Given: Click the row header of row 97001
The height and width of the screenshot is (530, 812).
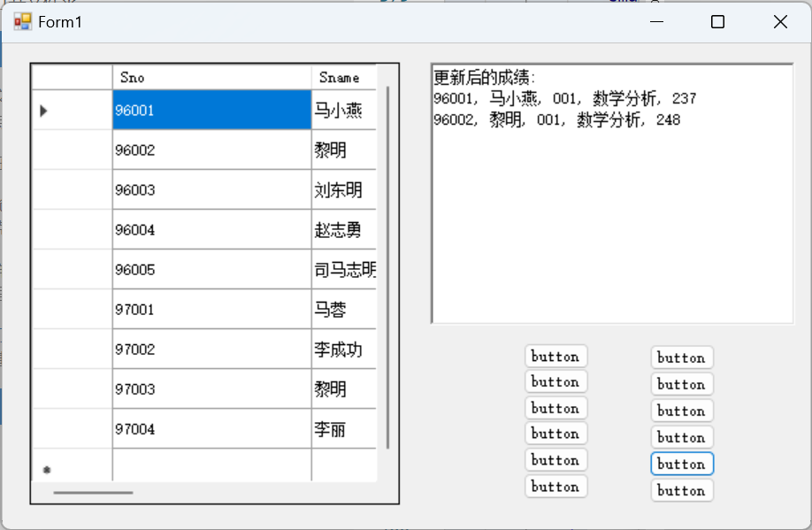Looking at the screenshot, I should pyautogui.click(x=72, y=310).
